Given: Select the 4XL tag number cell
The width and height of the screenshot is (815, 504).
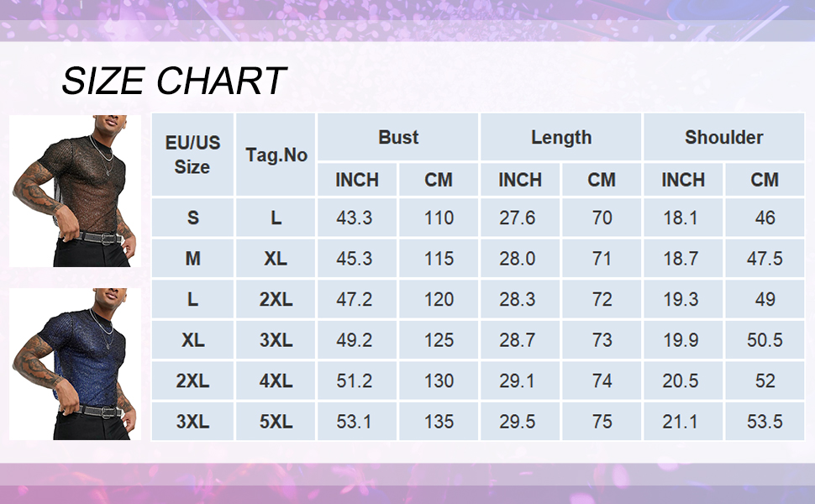Looking at the screenshot, I should 276,381.
